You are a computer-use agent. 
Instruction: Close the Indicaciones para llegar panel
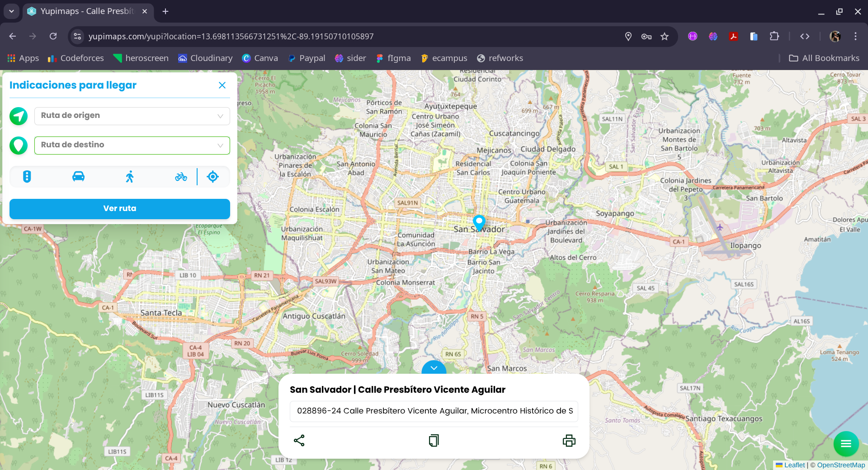(x=222, y=85)
